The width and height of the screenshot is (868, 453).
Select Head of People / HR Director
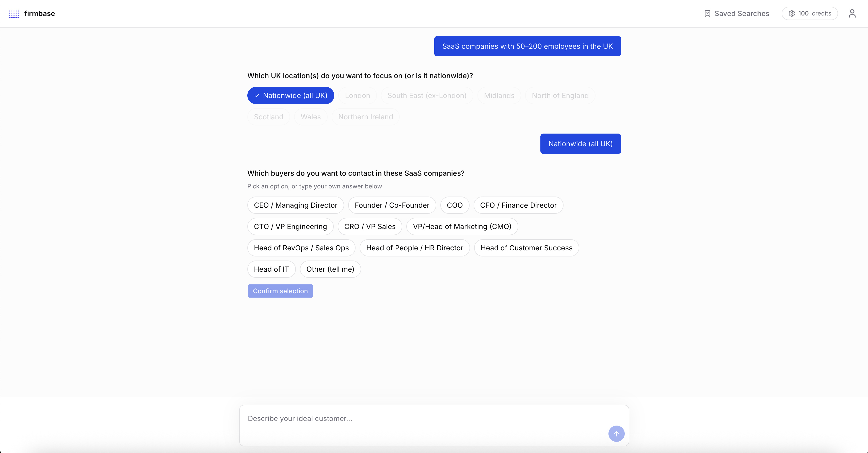tap(414, 248)
